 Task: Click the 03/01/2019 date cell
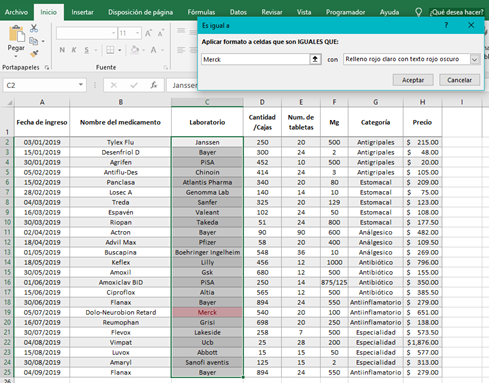coord(42,142)
